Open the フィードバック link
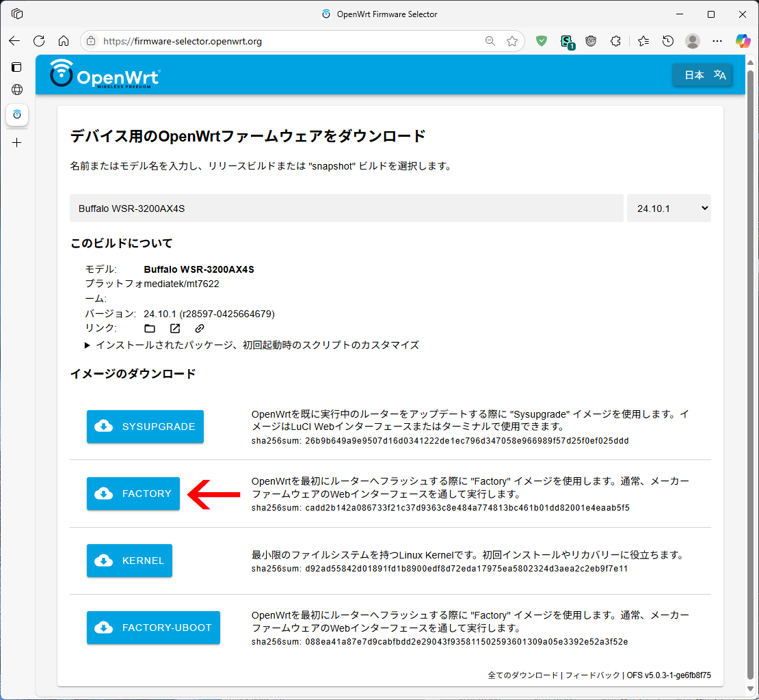Image resolution: width=759 pixels, height=700 pixels. [592, 675]
